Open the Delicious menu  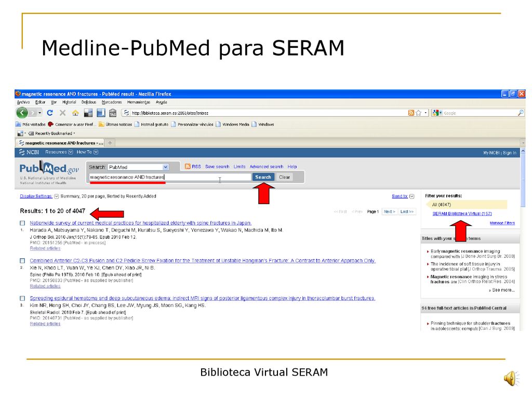coord(89,102)
